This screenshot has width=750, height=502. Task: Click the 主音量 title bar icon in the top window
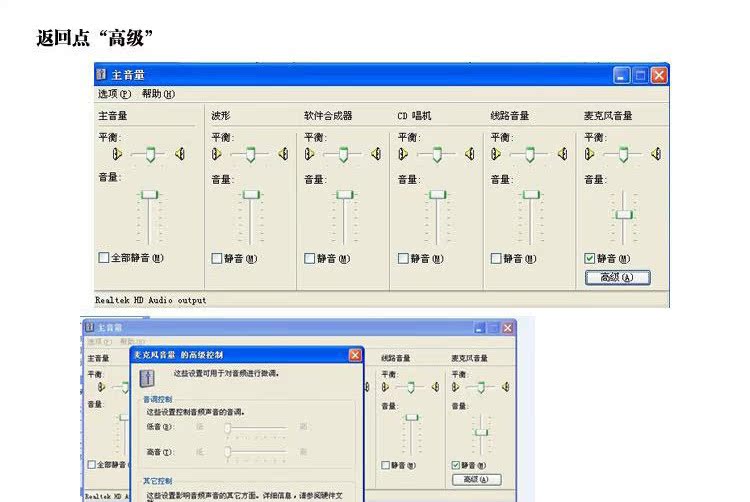[102, 75]
